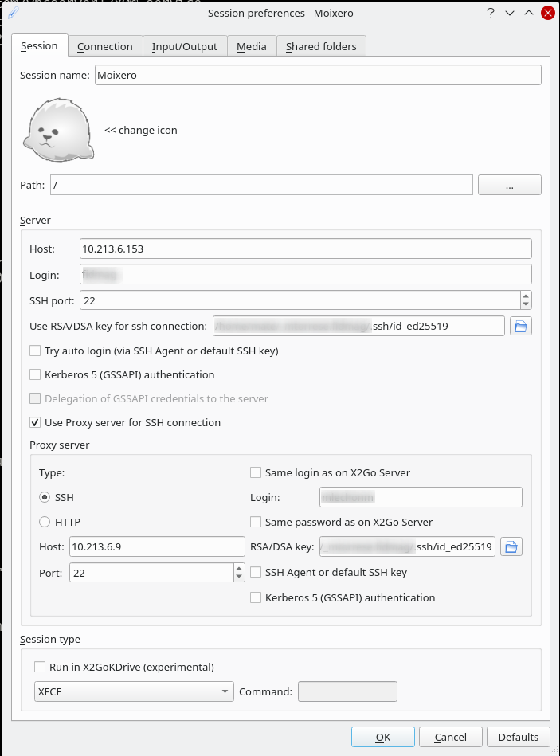This screenshot has width=560, height=756.
Task: Click the path browse "..." button
Action: click(x=509, y=185)
